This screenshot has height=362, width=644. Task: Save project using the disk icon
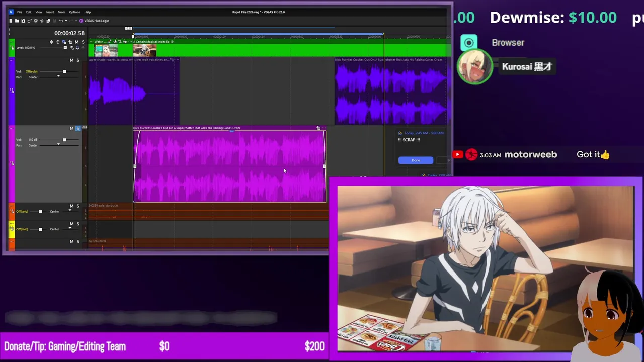pyautogui.click(x=23, y=21)
